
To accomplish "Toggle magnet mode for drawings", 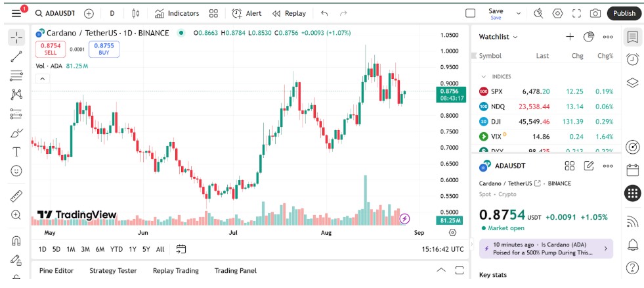I will click(16, 240).
